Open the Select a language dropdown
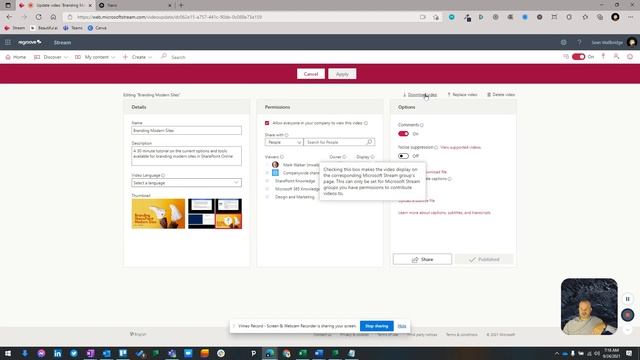Image resolution: width=640 pixels, height=360 pixels. pyautogui.click(x=187, y=183)
